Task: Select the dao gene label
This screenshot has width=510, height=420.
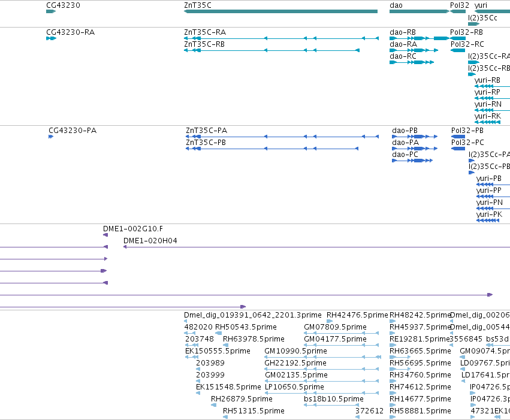Action: (396, 5)
